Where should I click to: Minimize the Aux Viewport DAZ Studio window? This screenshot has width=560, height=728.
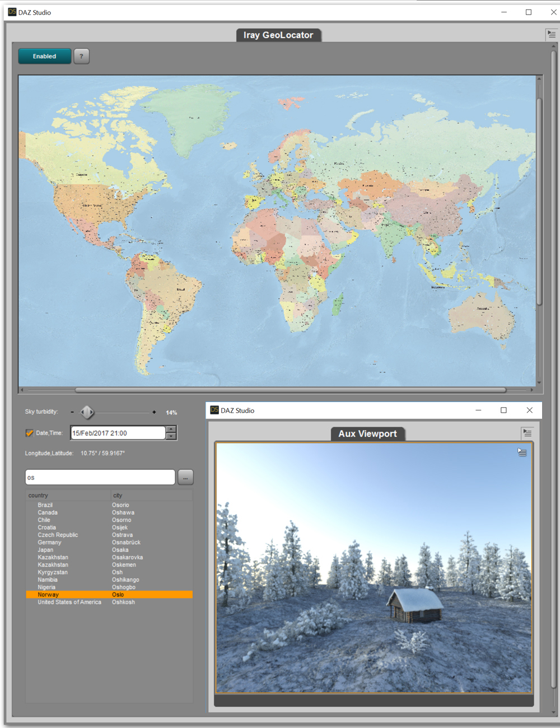click(x=478, y=410)
